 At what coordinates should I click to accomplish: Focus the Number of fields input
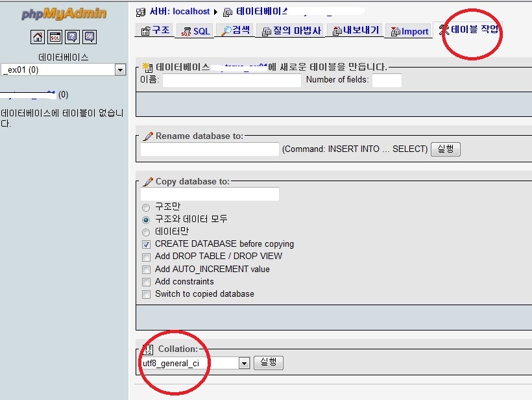tap(387, 81)
